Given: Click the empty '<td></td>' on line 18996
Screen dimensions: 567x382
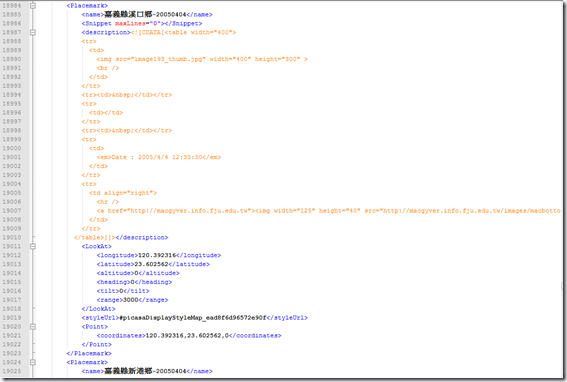Looking at the screenshot, I should pos(106,113).
